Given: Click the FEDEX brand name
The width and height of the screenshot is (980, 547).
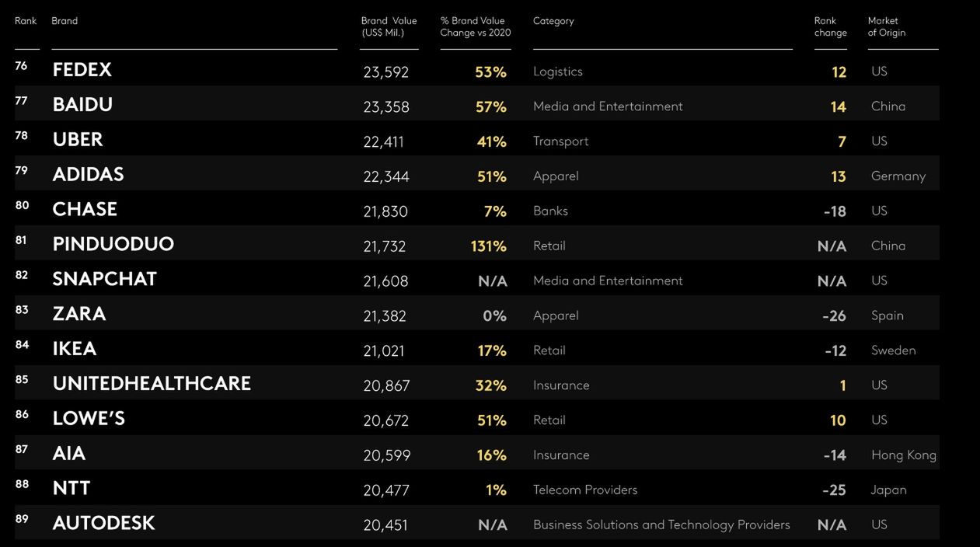Looking at the screenshot, I should point(82,70).
